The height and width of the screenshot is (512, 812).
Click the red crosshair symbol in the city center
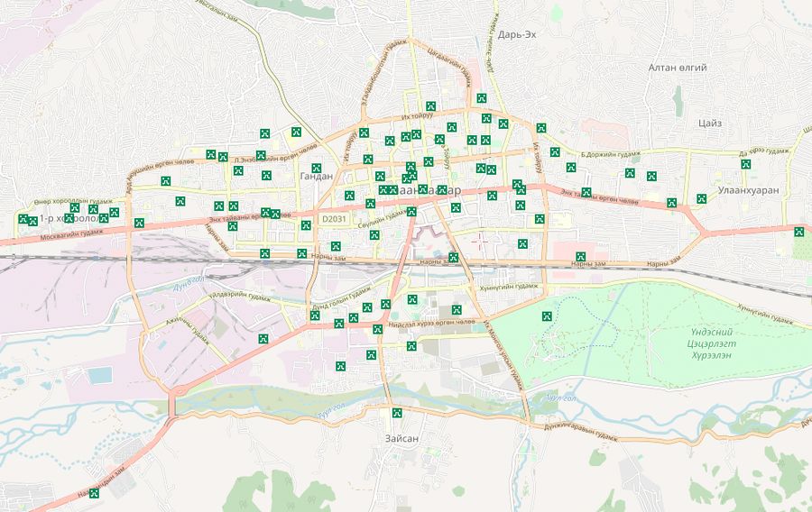pos(479,241)
